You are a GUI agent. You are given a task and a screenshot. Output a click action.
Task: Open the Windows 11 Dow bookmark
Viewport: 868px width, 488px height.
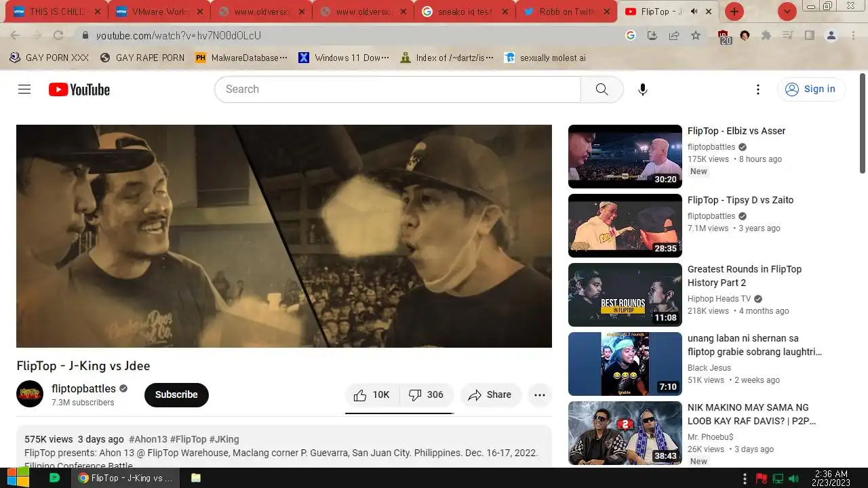pyautogui.click(x=344, y=58)
